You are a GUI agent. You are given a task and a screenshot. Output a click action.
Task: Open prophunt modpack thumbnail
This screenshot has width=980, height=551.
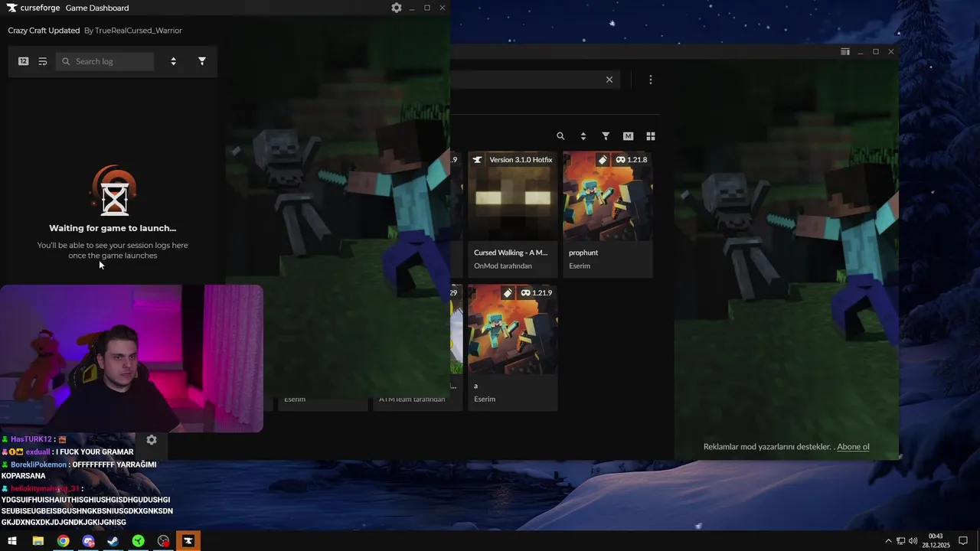[608, 196]
